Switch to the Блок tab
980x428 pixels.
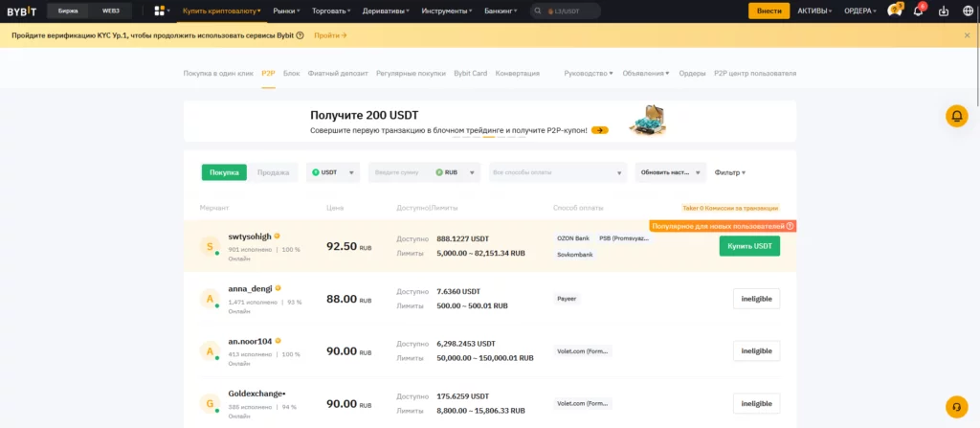pyautogui.click(x=291, y=73)
